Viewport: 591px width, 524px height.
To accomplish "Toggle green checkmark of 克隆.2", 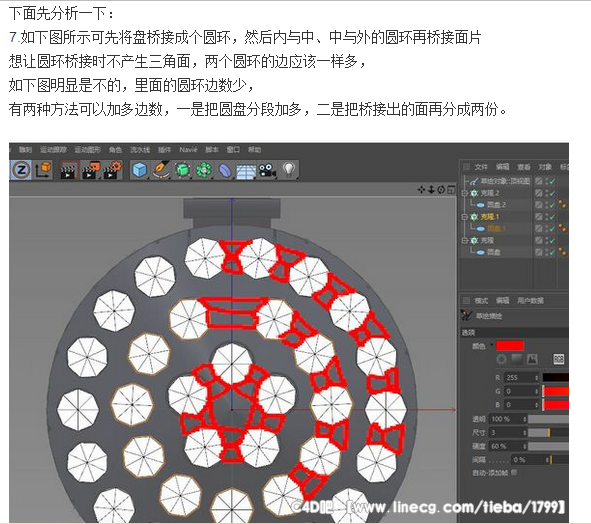I will 553,193.
